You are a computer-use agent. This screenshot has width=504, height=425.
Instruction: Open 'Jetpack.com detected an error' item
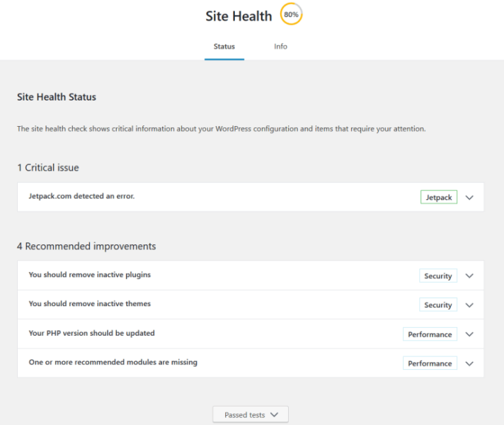pyautogui.click(x=251, y=197)
